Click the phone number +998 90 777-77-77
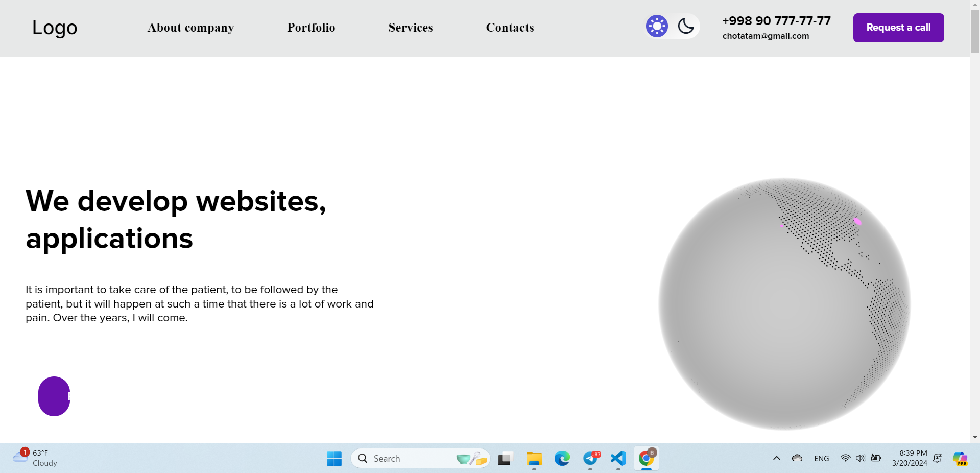Viewport: 980px width, 473px height. pos(776,21)
